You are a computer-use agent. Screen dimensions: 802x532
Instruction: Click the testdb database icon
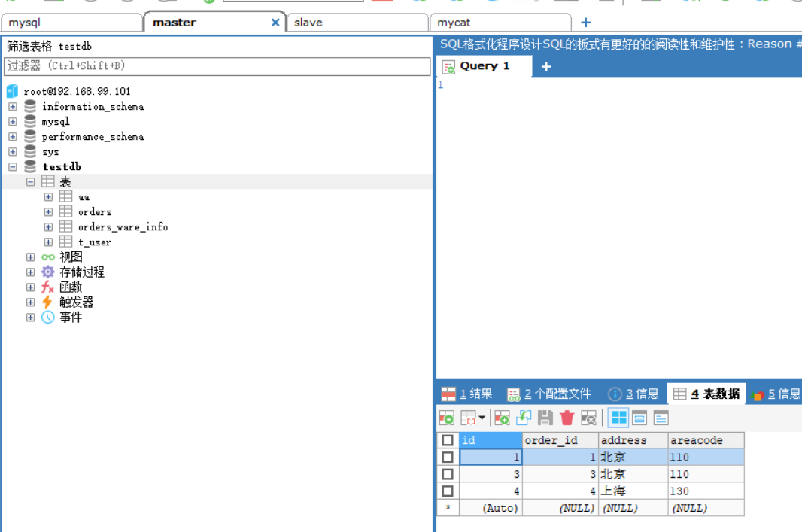[30, 167]
